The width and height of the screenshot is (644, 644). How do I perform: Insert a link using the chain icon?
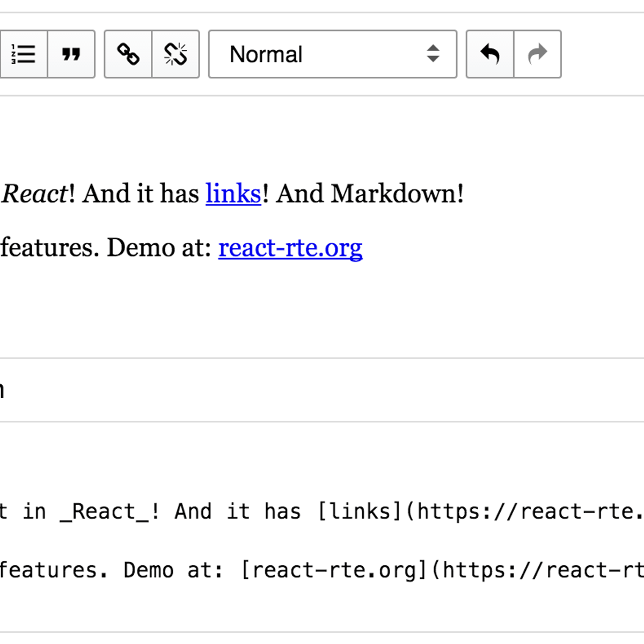[x=127, y=54]
